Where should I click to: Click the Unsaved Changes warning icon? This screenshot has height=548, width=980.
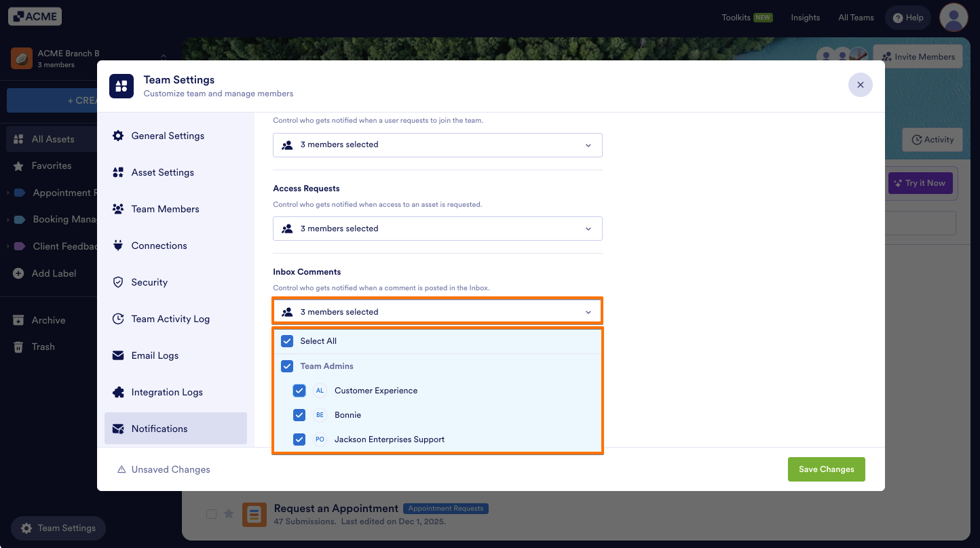pos(121,469)
